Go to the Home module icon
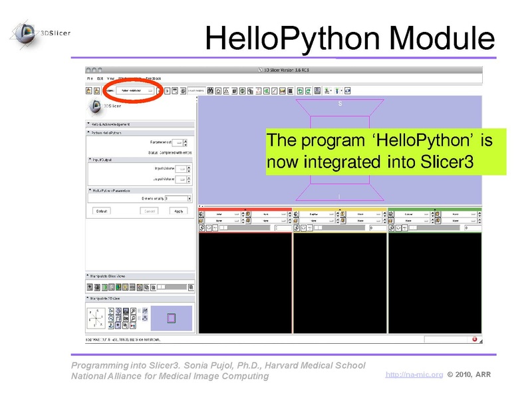This screenshot has height=399, width=532. tap(219, 90)
